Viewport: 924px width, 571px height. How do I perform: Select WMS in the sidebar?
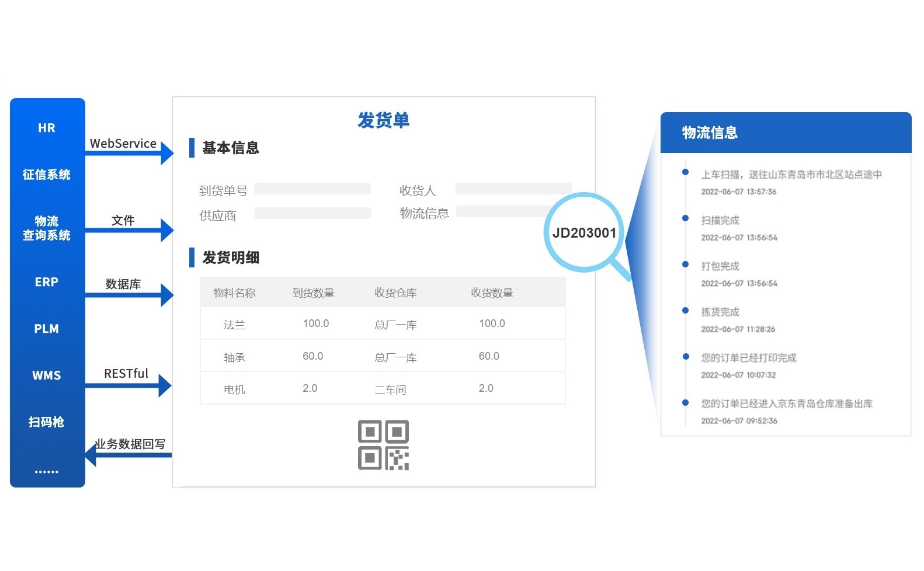[x=47, y=375]
